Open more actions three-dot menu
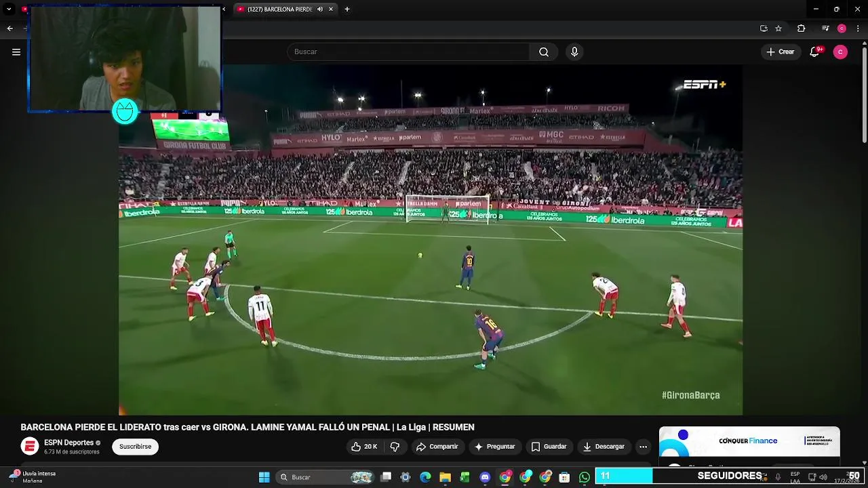This screenshot has width=868, height=488. point(643,447)
